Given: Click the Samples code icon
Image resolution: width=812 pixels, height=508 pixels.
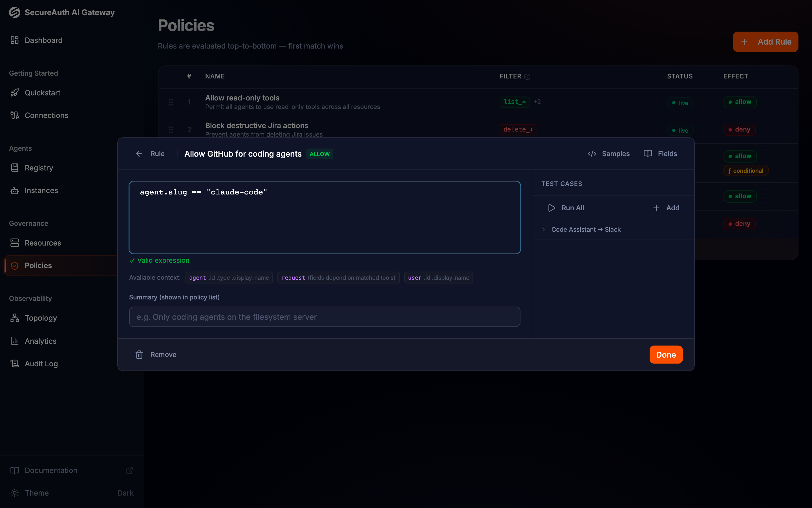Looking at the screenshot, I should (592, 154).
